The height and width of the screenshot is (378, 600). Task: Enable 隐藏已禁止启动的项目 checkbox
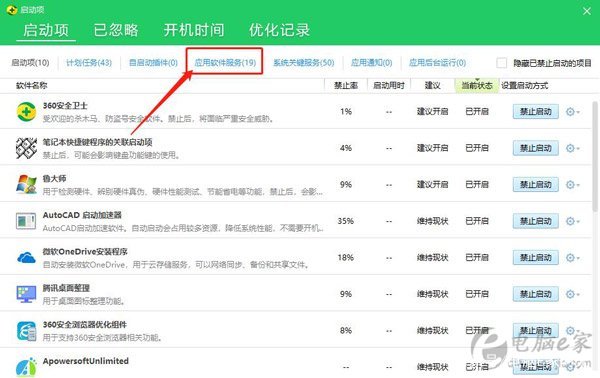(x=501, y=63)
